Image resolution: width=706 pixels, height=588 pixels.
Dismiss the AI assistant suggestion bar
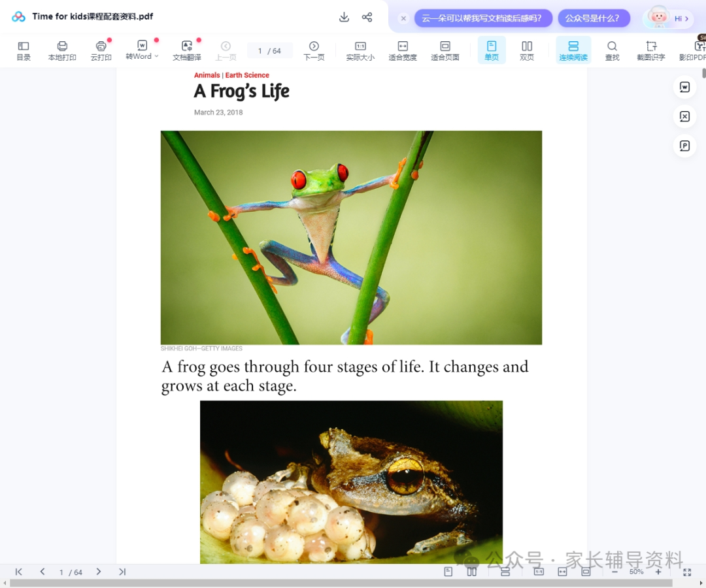(x=403, y=18)
